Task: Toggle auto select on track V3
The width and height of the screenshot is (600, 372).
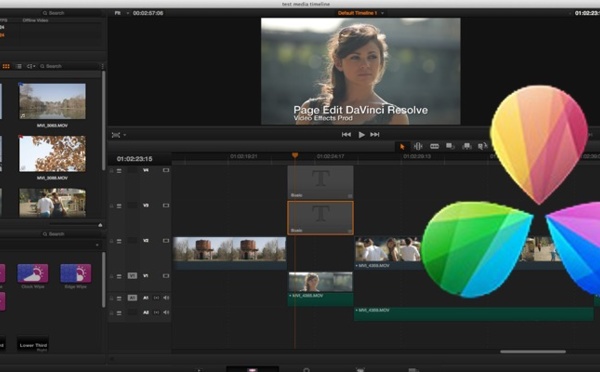Action: tap(119, 206)
